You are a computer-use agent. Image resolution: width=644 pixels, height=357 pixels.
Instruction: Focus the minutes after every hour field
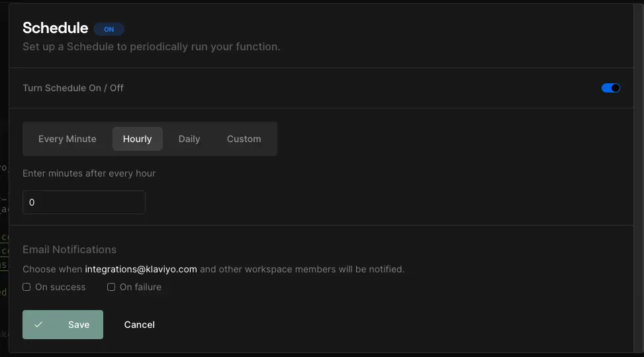pyautogui.click(x=83, y=202)
